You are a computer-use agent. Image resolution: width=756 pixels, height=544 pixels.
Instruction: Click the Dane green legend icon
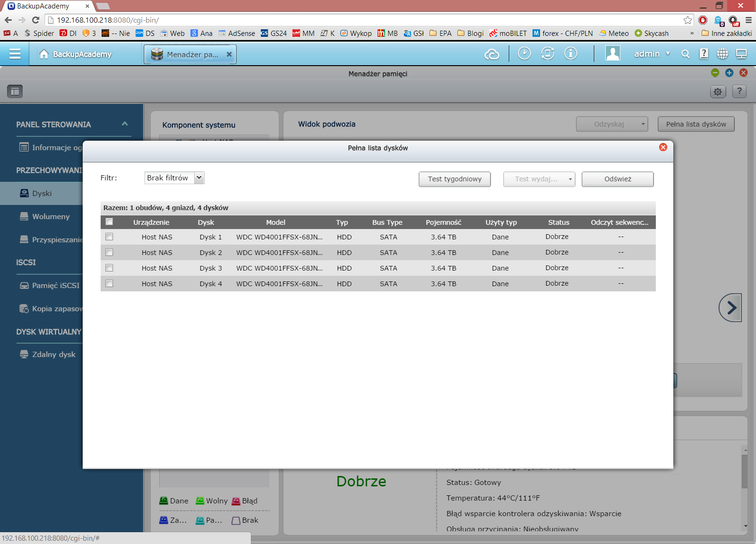click(x=163, y=501)
